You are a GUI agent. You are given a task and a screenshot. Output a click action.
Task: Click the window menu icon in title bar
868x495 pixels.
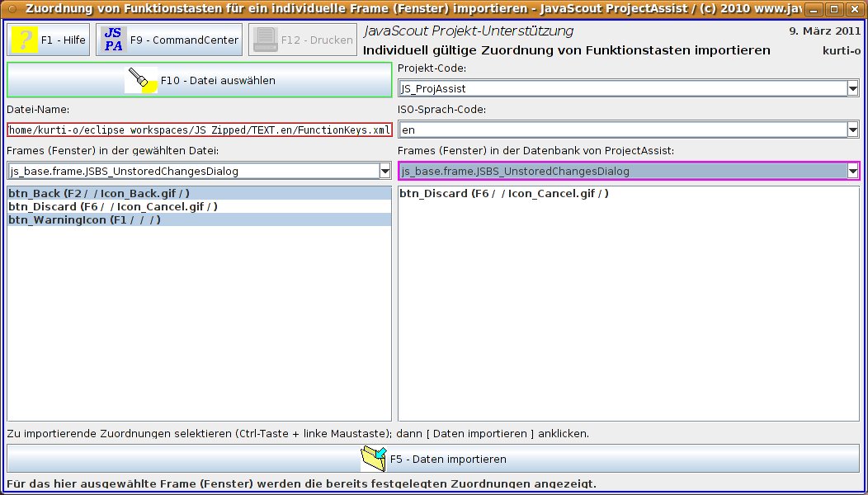[12, 9]
